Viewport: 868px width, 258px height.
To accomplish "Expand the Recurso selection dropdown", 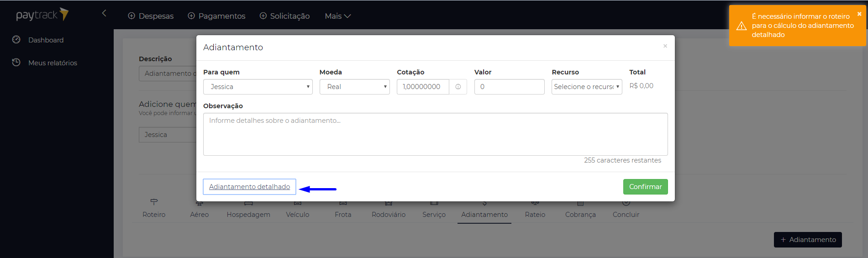I will click(x=586, y=87).
